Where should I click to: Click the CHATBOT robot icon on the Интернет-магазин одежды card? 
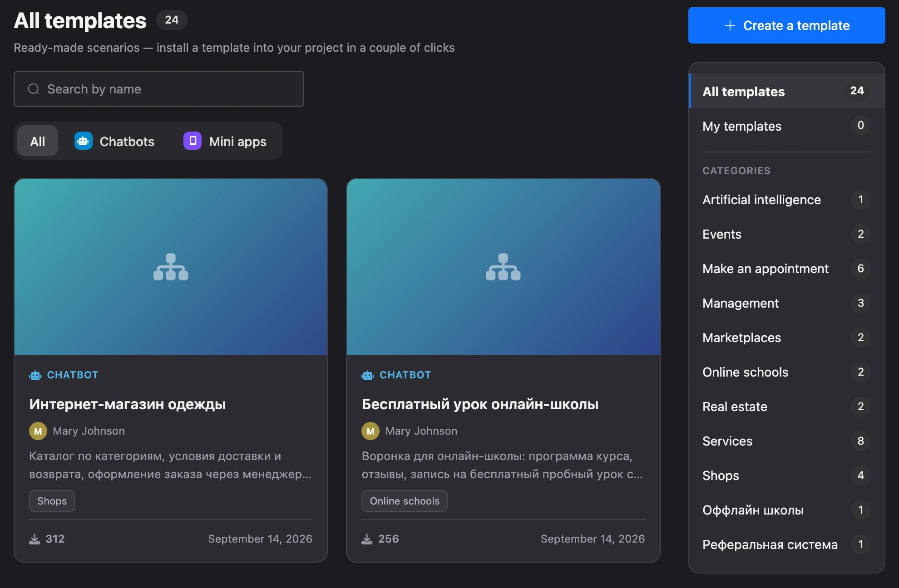[x=35, y=375]
